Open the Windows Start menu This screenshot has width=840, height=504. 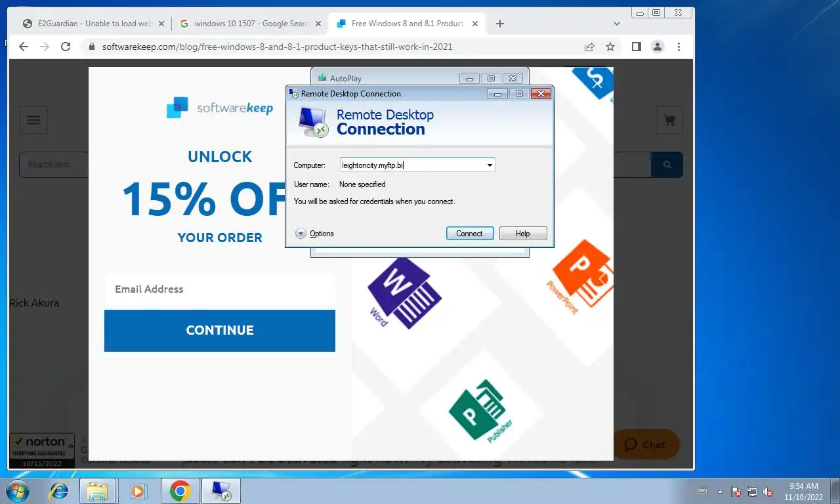point(16,491)
